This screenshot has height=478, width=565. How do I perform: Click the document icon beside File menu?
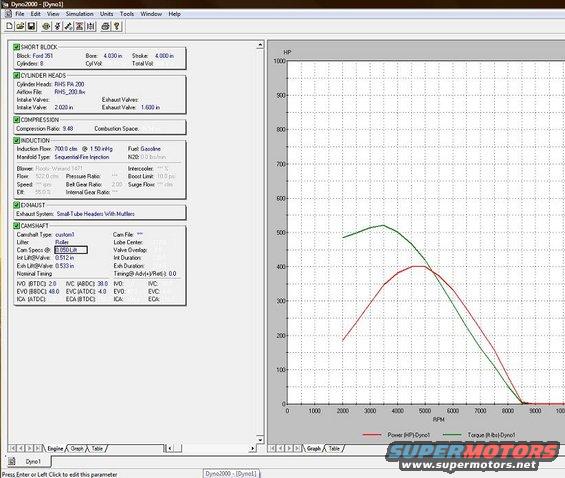coord(8,14)
